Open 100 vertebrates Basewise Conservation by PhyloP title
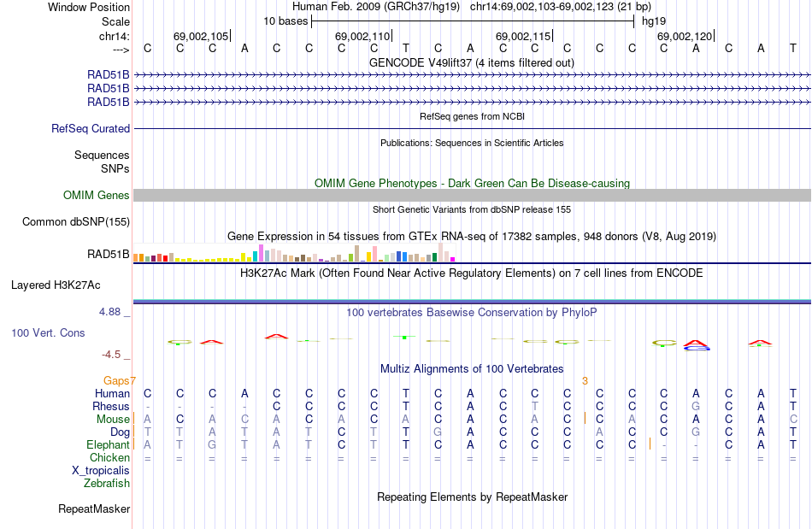 coord(472,312)
